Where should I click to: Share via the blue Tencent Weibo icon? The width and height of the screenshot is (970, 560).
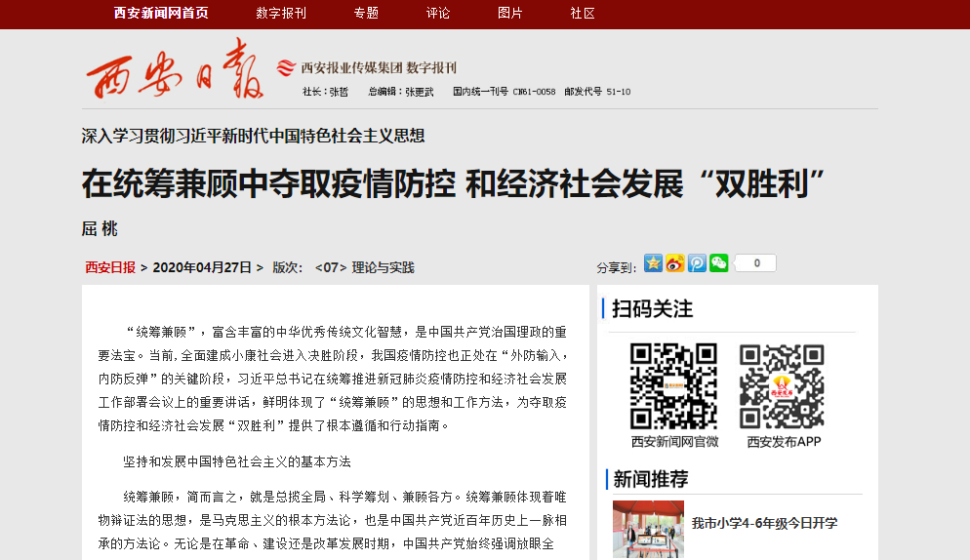[x=697, y=263]
